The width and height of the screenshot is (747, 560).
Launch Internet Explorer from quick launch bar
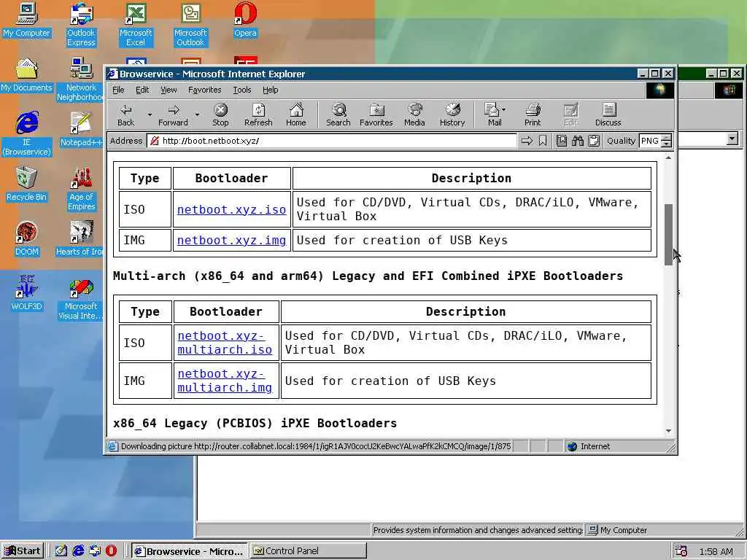point(78,551)
